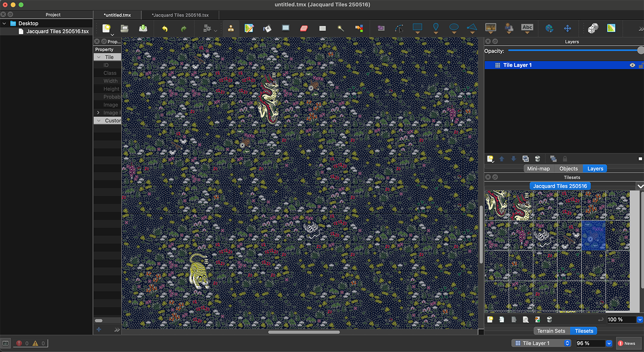Select the Insert Tile object tool
The image size is (644, 352).
point(491,28)
